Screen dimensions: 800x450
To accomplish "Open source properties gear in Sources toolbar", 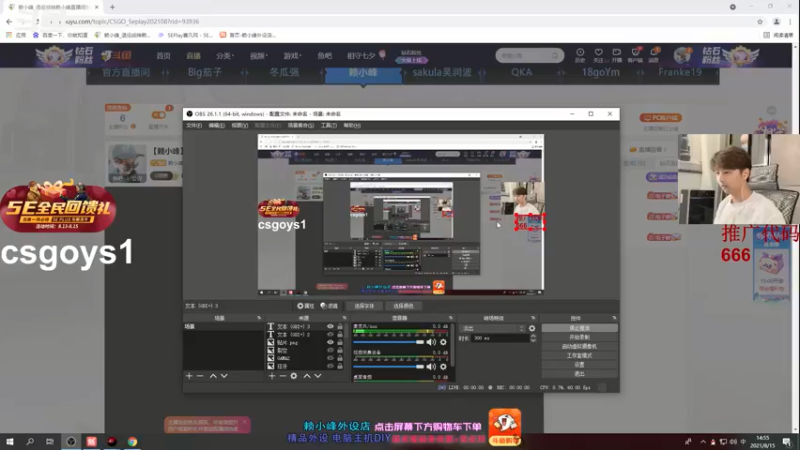I will pyautogui.click(x=294, y=376).
